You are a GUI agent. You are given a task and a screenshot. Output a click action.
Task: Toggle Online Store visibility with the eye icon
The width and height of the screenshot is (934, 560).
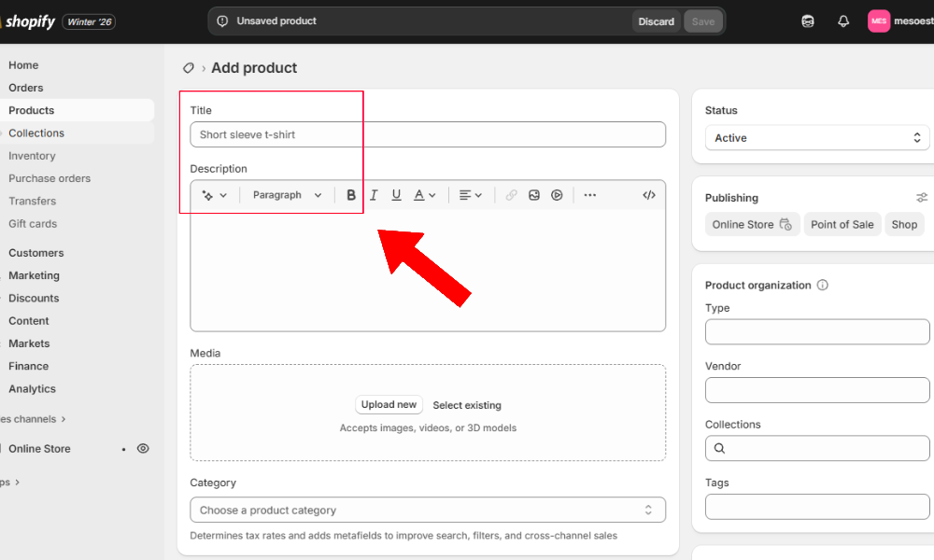pyautogui.click(x=143, y=448)
